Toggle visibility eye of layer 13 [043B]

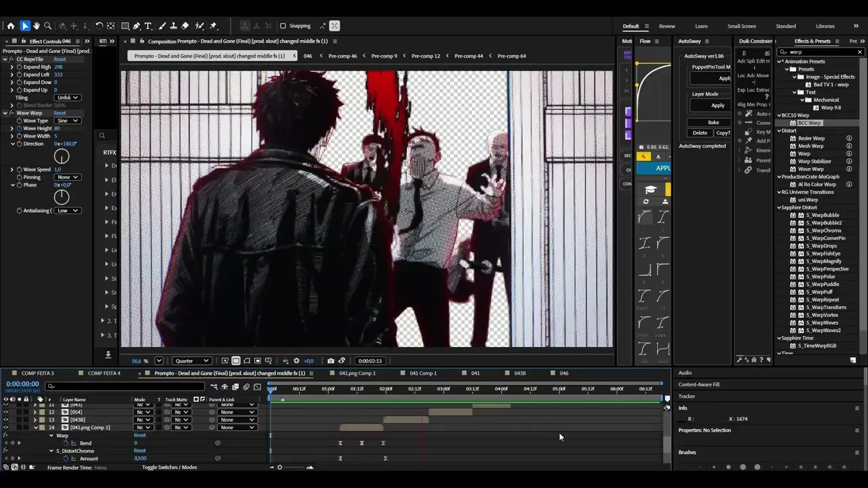pos(5,420)
